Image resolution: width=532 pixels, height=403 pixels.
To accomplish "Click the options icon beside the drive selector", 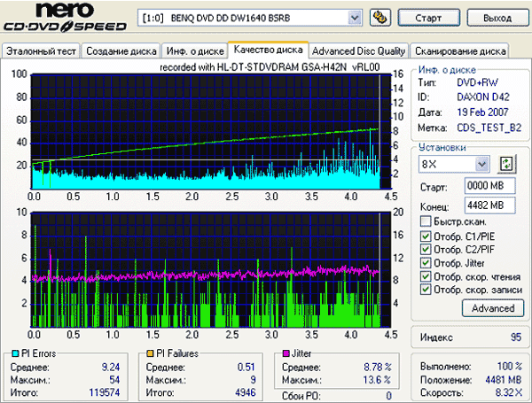I will (x=379, y=17).
